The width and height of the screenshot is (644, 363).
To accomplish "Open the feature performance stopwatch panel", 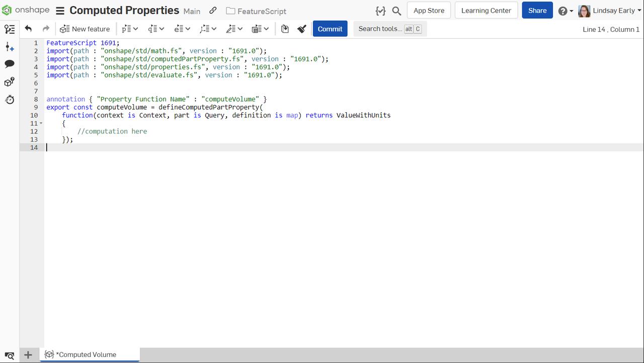I will [x=10, y=100].
